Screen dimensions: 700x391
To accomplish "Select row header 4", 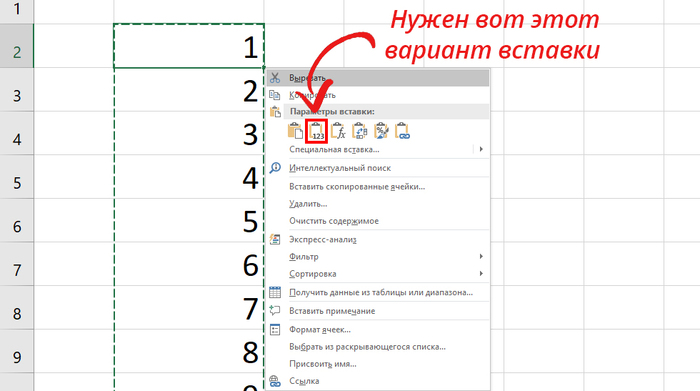I will point(17,133).
